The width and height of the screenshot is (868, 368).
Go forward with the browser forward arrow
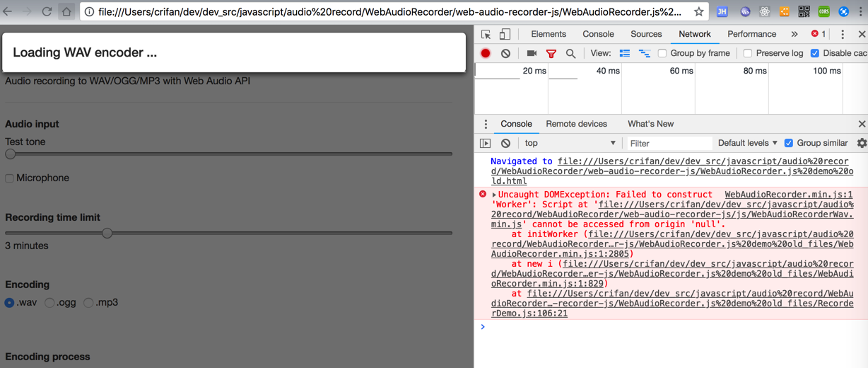point(27,11)
